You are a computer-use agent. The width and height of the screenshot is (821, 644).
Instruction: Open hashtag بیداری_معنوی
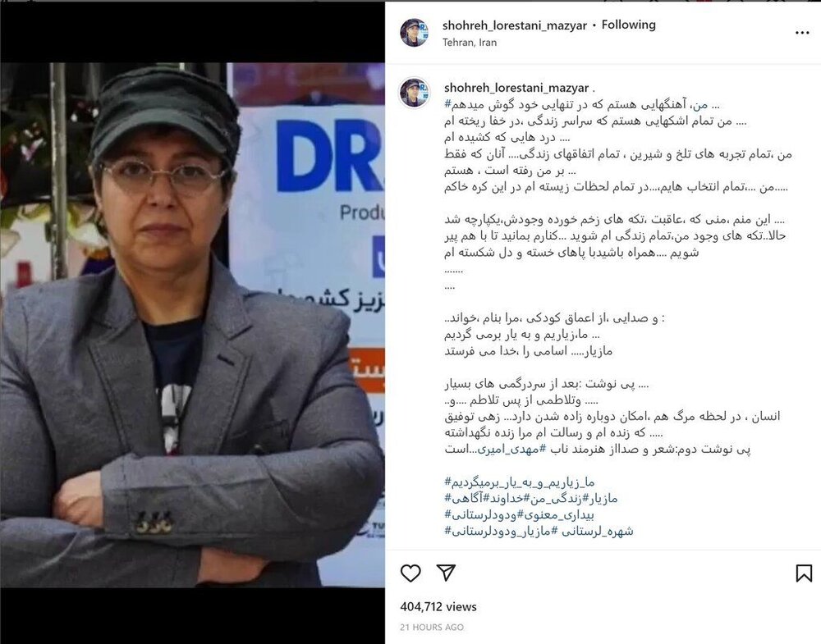pos(556,514)
